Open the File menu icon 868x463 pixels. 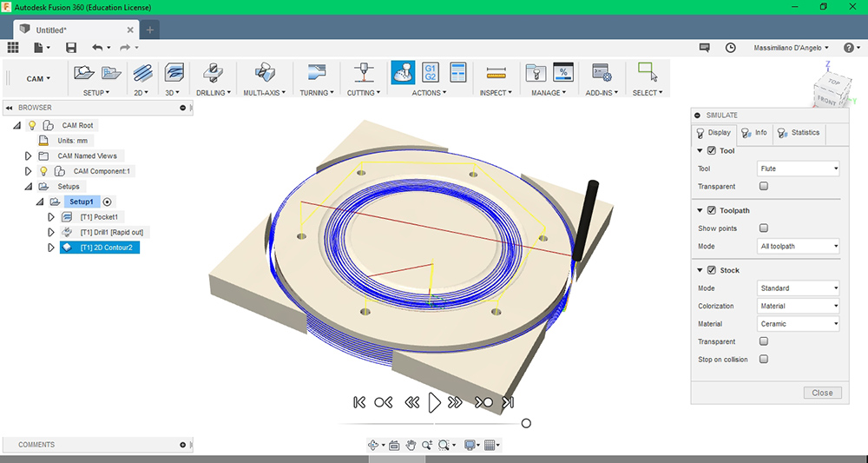tap(41, 48)
